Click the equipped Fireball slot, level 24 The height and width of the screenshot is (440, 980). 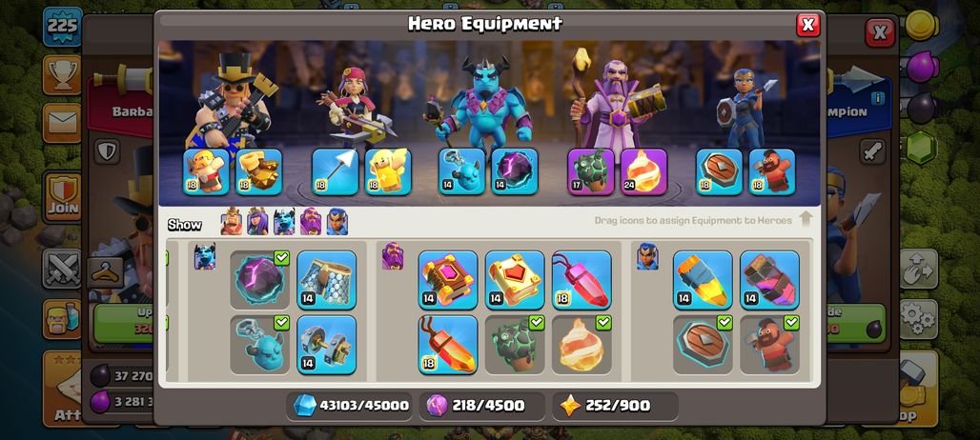[643, 171]
